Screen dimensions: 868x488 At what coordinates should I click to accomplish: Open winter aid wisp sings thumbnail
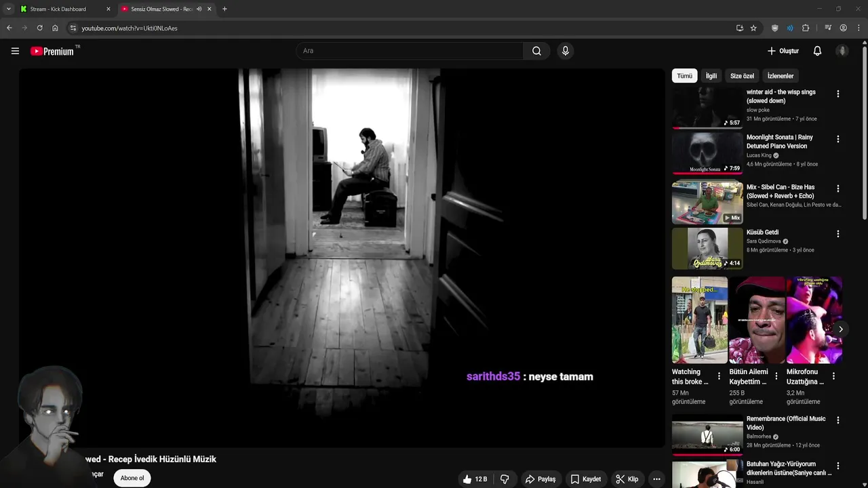[x=707, y=108]
